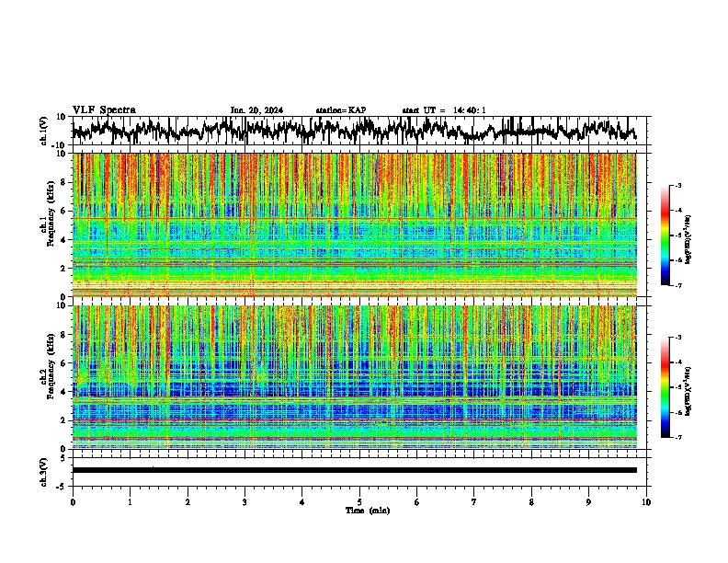Viewport: 728px width, 563px height.
Task: Click the "6" frequency tick on ch.2 spectrogram
Action: click(x=63, y=363)
